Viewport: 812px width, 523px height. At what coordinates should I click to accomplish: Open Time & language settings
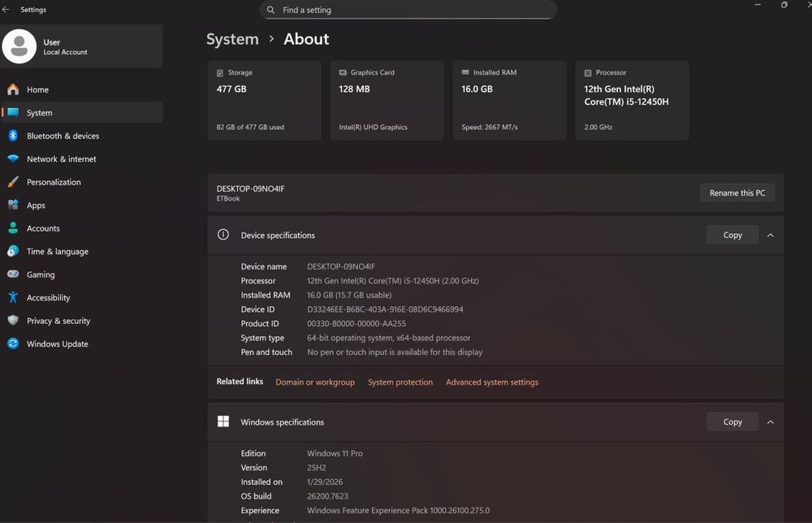(82, 251)
